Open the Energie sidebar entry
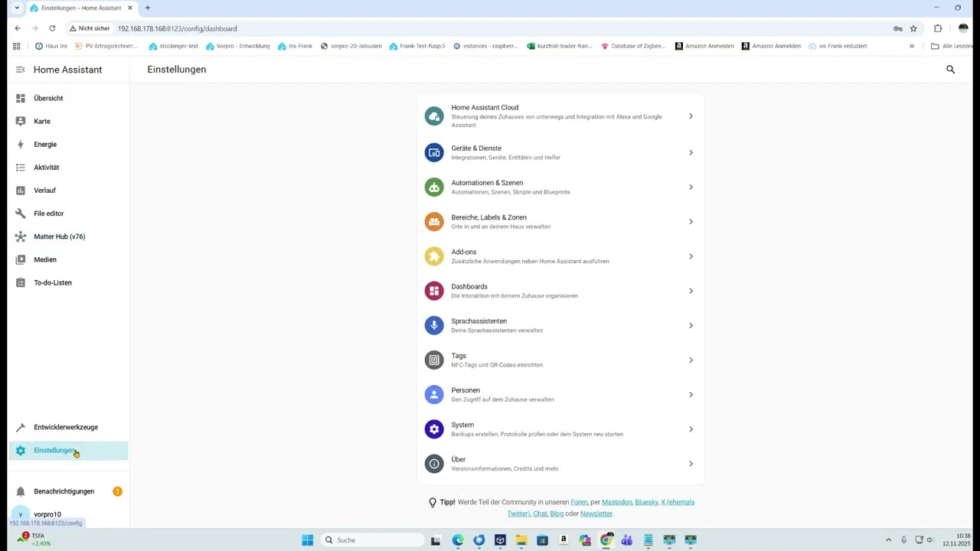The image size is (980, 551). [x=68, y=144]
